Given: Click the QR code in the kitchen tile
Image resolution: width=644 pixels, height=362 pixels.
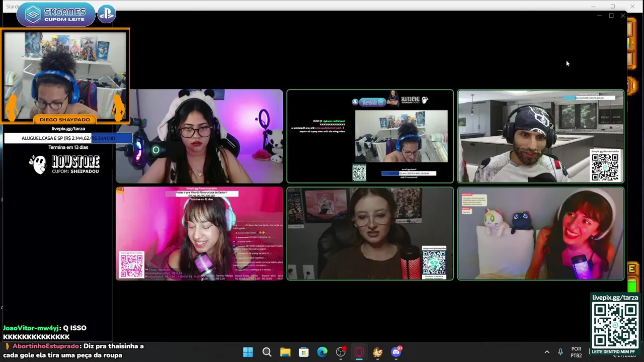Looking at the screenshot, I should [605, 167].
